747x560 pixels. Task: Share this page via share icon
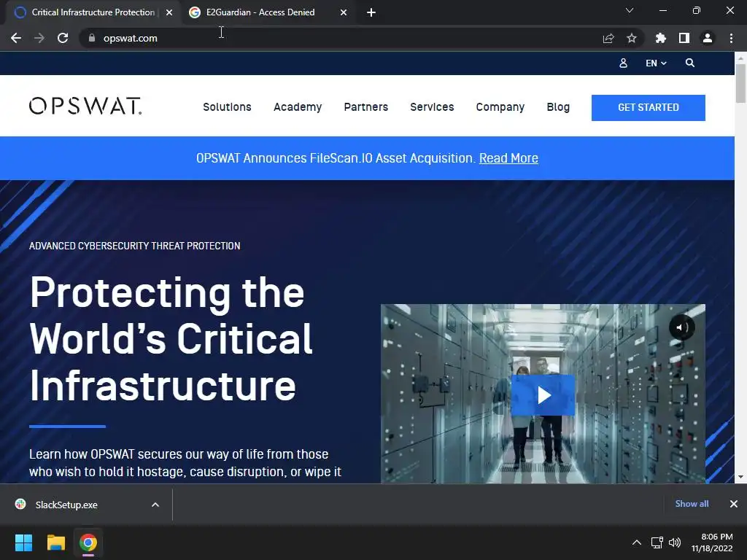(x=608, y=38)
